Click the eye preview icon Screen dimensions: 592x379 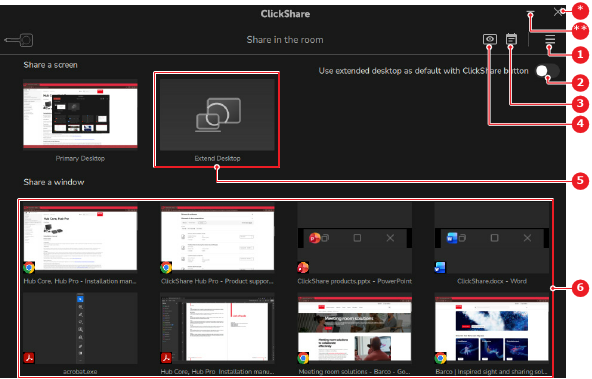pyautogui.click(x=490, y=39)
